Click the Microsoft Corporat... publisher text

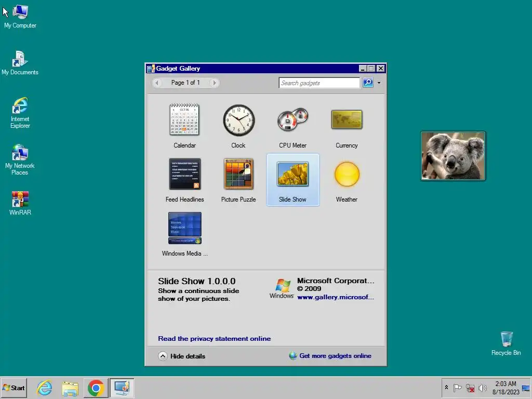(336, 281)
